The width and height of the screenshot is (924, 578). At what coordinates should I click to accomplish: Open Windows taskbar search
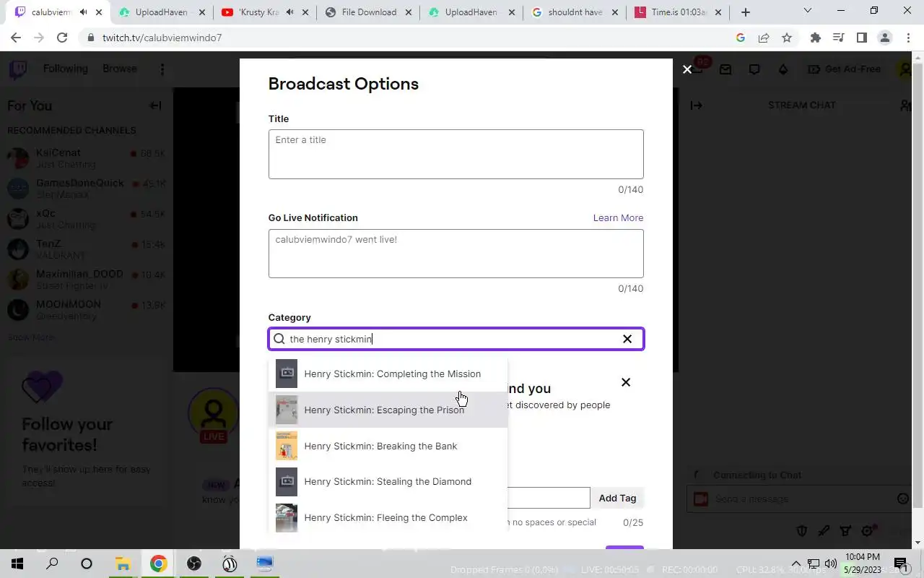coord(52,564)
